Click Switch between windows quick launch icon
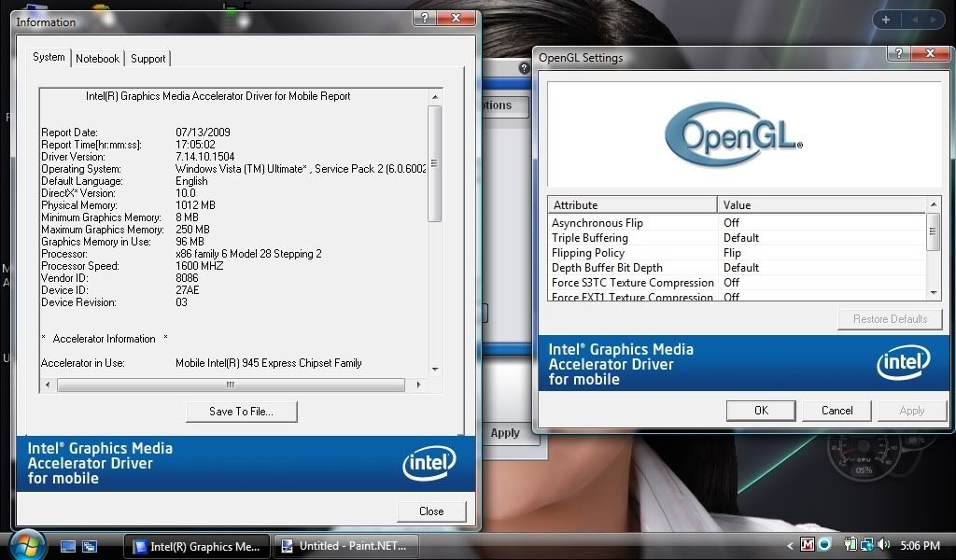The height and width of the screenshot is (560, 956). (x=90, y=546)
